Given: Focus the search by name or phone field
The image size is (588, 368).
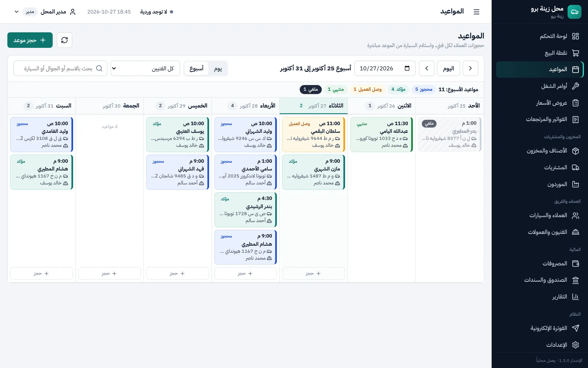Looking at the screenshot, I should point(60,68).
